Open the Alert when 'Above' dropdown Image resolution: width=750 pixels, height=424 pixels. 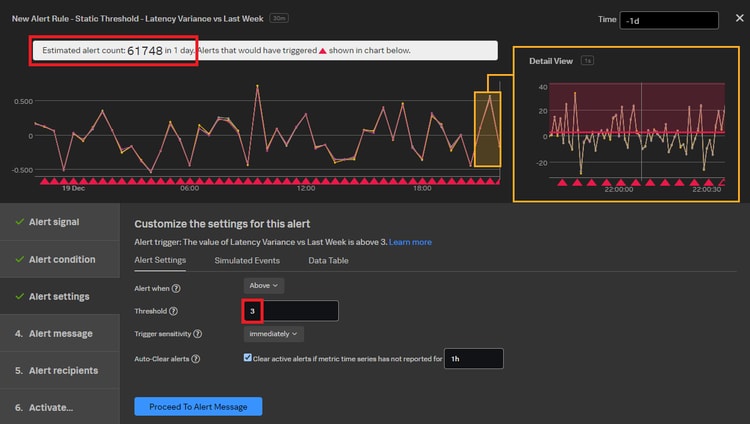pyautogui.click(x=264, y=286)
